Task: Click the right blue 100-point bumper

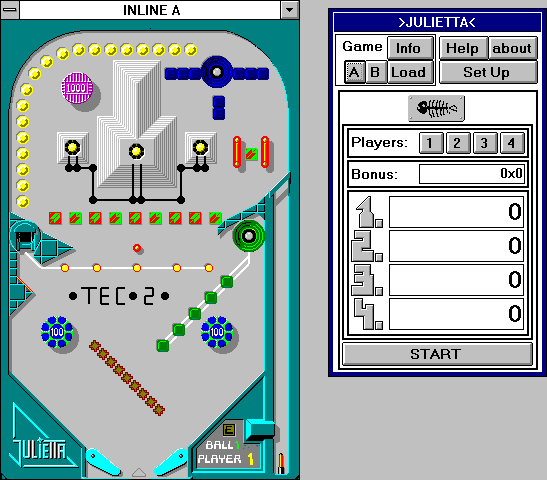Action: tap(217, 332)
